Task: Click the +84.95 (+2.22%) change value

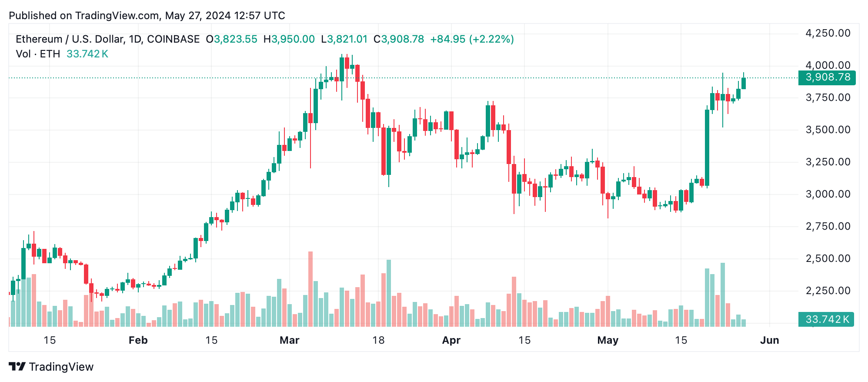Action: pyautogui.click(x=472, y=39)
